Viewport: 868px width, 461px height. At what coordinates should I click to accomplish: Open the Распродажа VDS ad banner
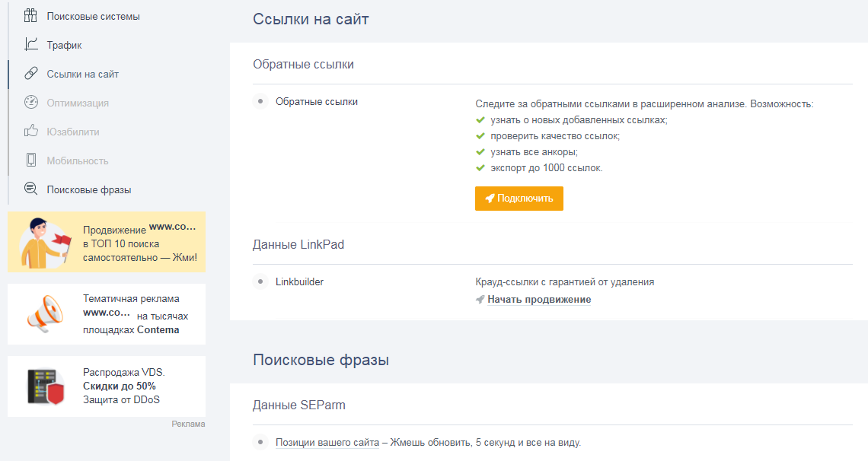123,386
